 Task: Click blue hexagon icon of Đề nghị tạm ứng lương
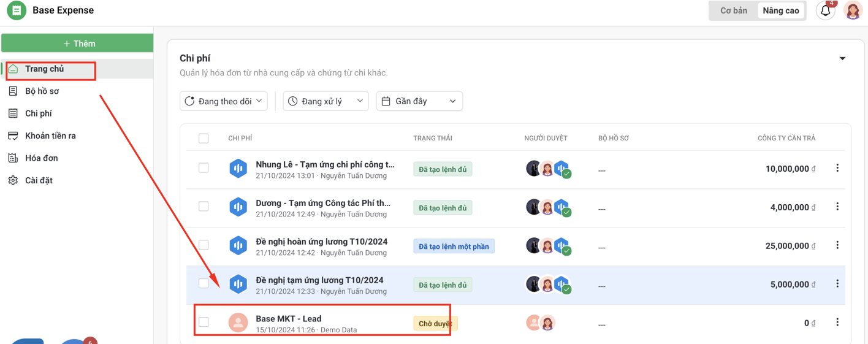pos(238,285)
